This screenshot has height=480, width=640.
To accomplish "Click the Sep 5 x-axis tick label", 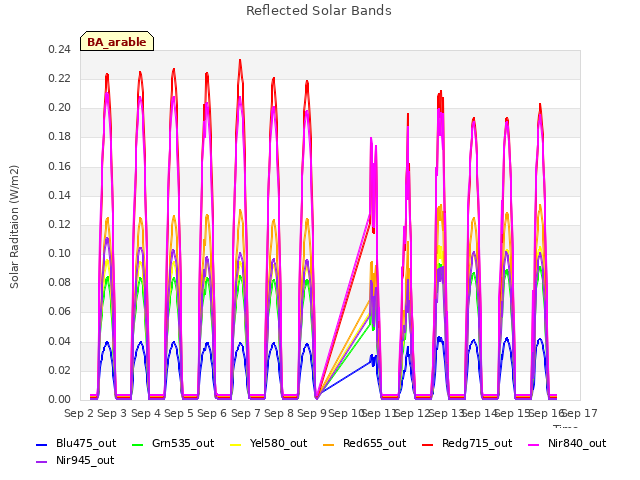I will coord(179,413).
